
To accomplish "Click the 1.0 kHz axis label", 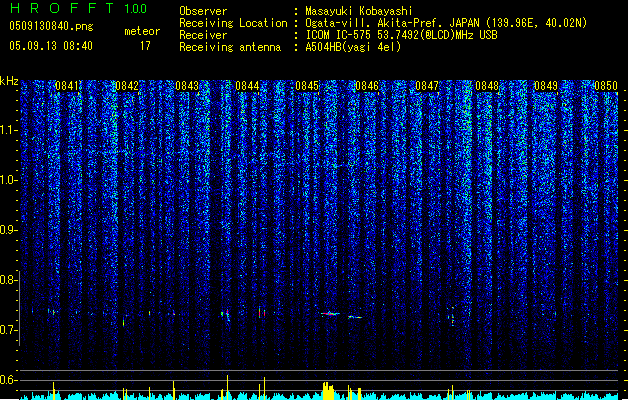I will (8, 180).
